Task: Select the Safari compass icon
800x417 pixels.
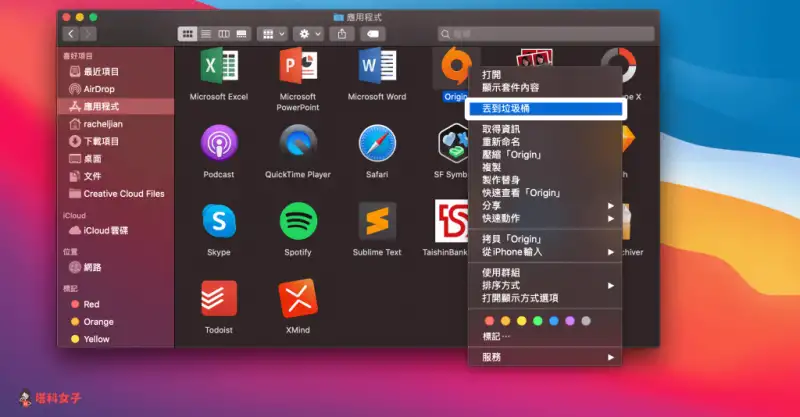Action: [x=377, y=143]
